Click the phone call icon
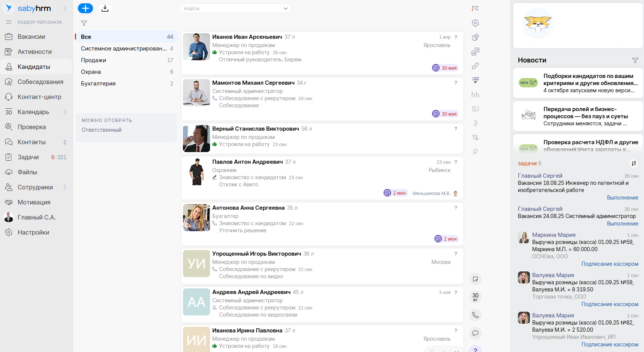 pos(475,315)
